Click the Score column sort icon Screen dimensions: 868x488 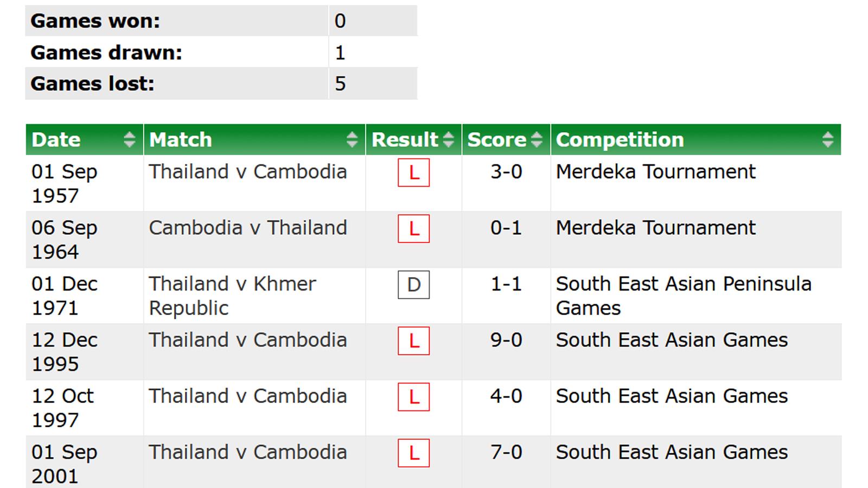pos(537,139)
